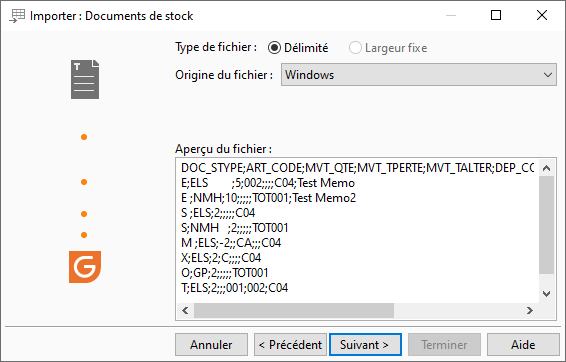Image resolution: width=566 pixels, height=362 pixels.
Task: Go back with the Précédent button
Action: (x=290, y=345)
